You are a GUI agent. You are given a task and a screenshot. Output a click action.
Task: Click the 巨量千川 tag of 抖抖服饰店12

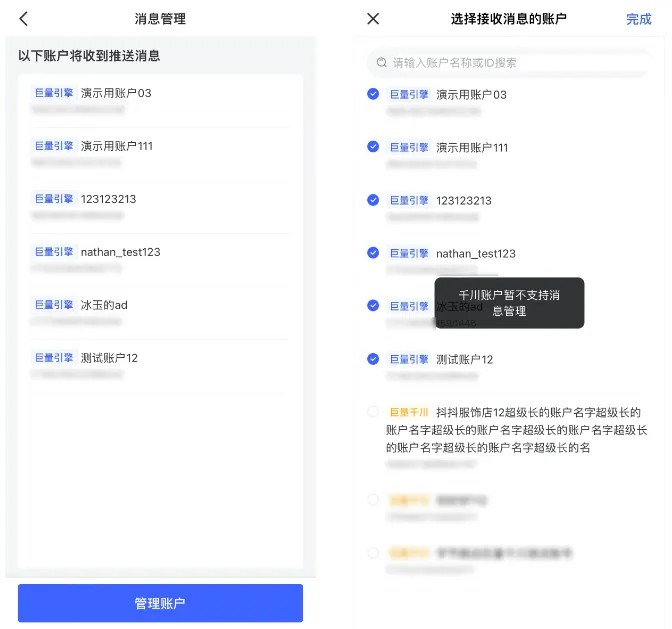tap(409, 412)
